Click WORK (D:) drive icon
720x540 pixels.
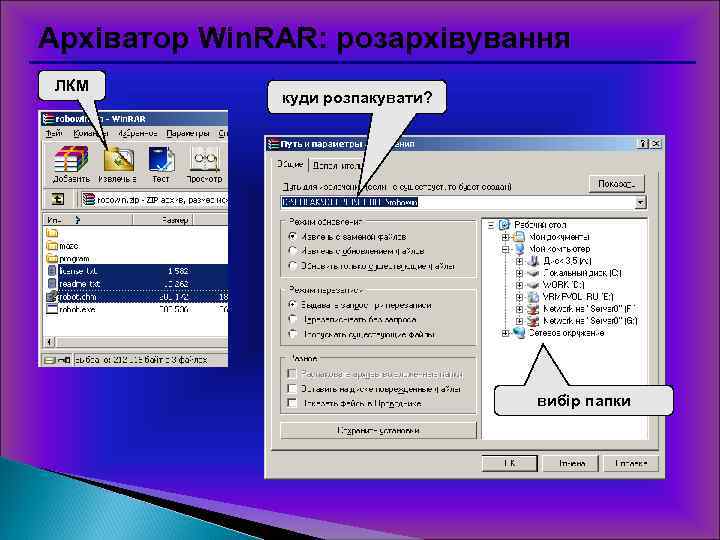click(x=534, y=285)
